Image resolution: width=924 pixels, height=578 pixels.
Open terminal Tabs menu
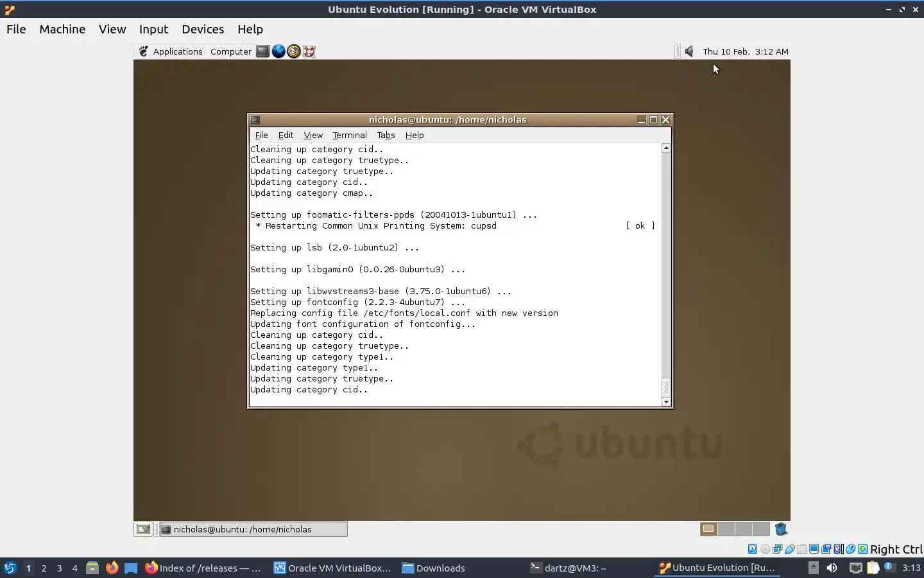point(386,135)
